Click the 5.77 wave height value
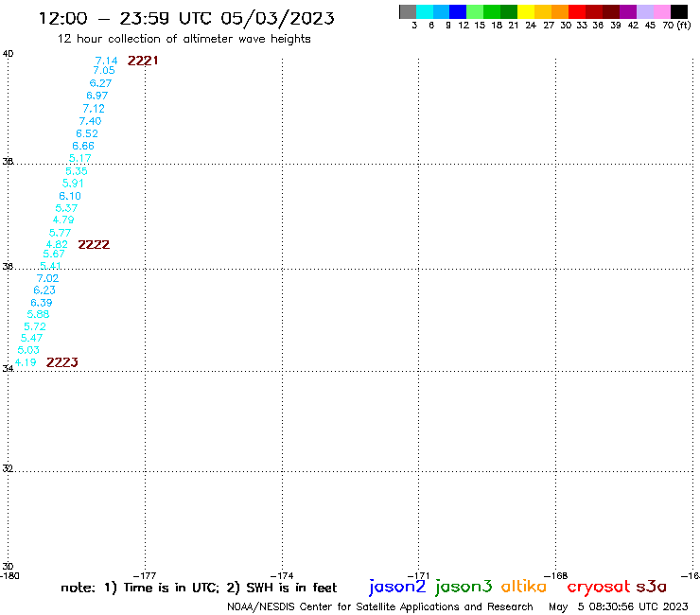 pyautogui.click(x=60, y=233)
